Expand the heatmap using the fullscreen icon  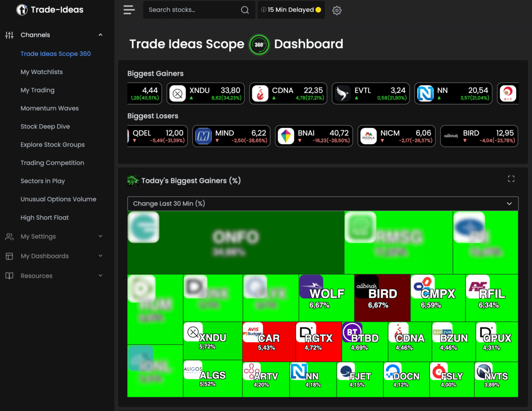pos(511,178)
